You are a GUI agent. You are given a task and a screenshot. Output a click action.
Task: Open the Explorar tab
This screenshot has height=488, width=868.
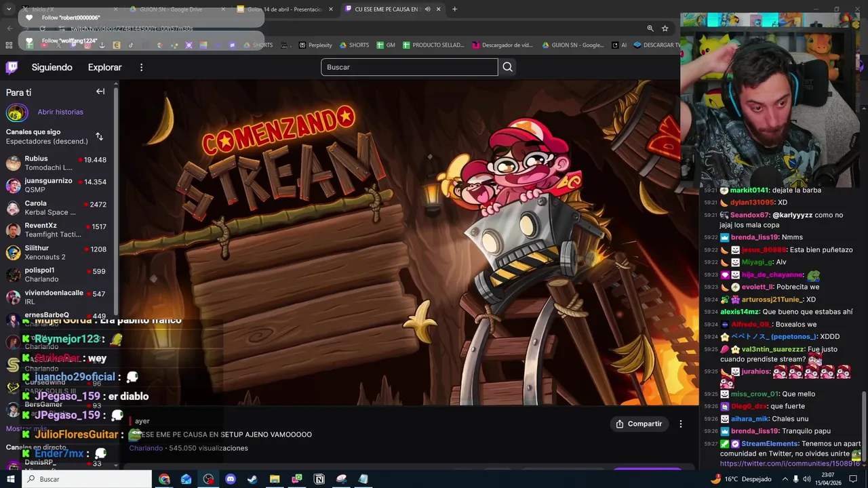click(x=104, y=67)
